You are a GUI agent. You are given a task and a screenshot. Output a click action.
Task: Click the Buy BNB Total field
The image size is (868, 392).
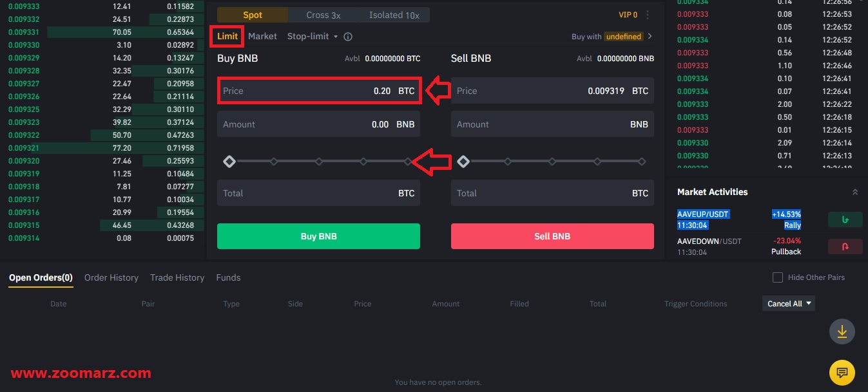318,193
